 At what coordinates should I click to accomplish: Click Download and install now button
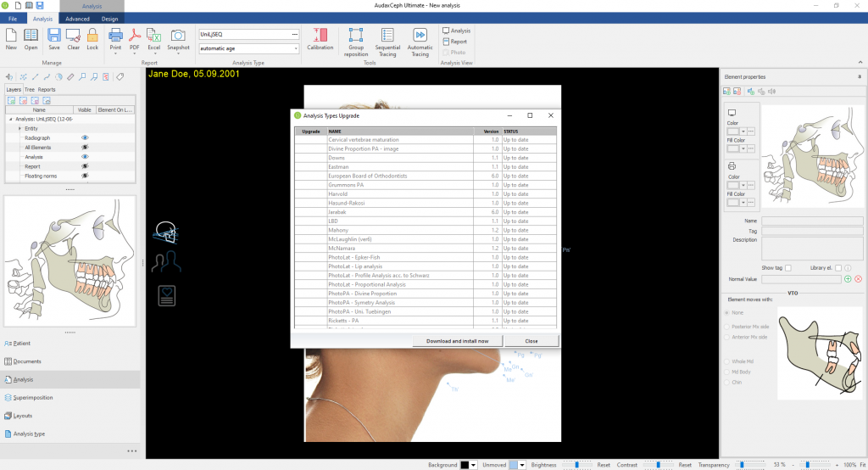click(457, 340)
